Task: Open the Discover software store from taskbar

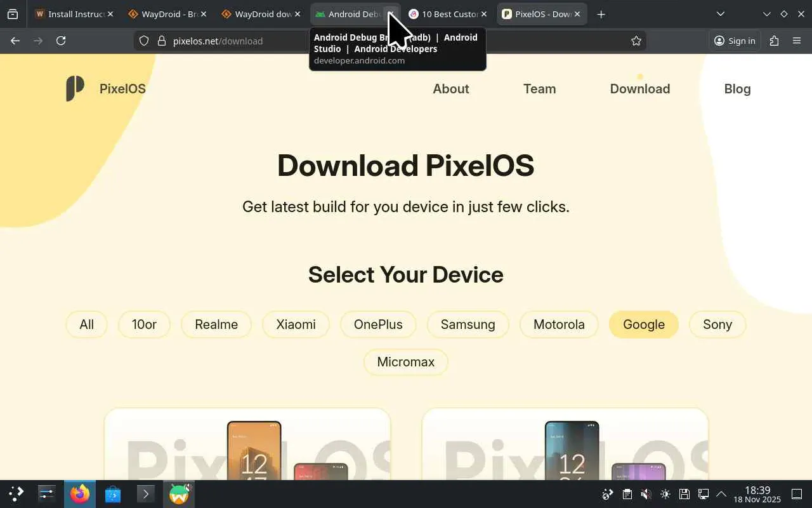Action: tap(113, 494)
